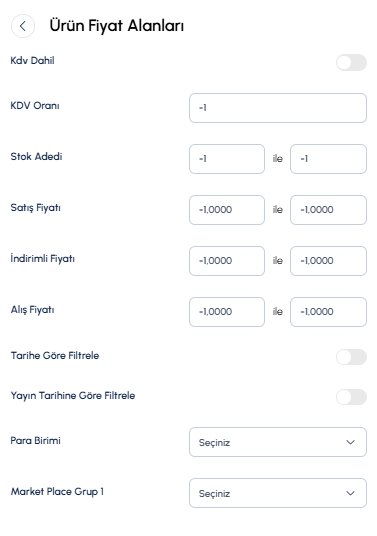Enable Tarihe Göre Filtrele switch
The width and height of the screenshot is (377, 536).
(x=351, y=357)
